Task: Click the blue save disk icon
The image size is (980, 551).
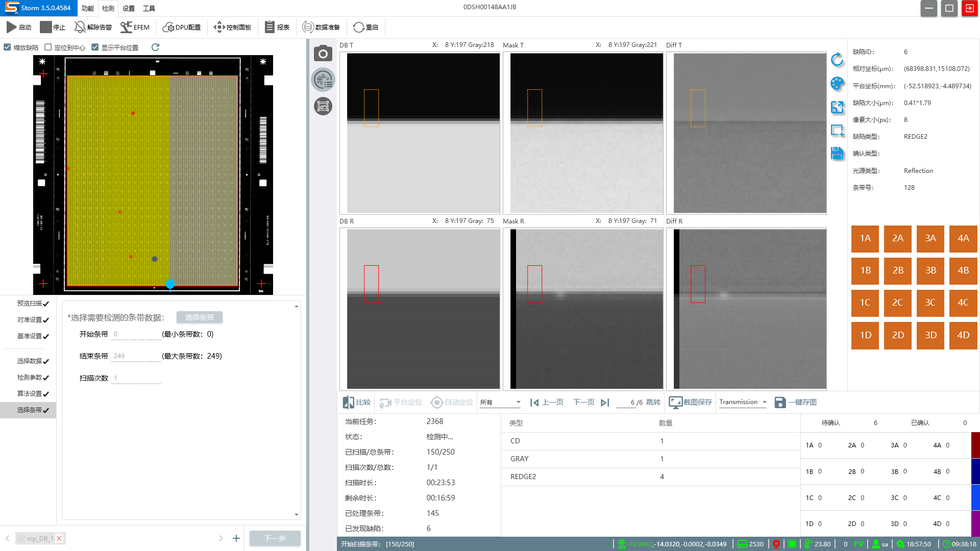Action: (x=837, y=154)
